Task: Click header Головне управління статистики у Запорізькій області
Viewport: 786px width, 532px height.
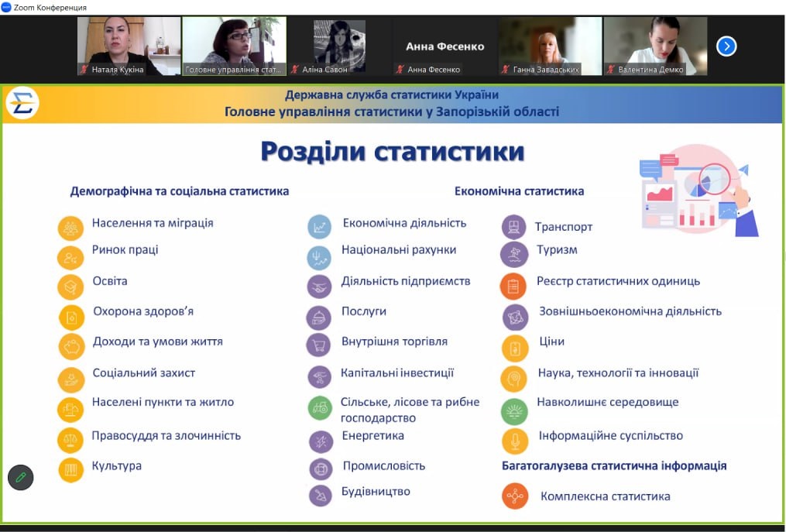Action: 392,112
